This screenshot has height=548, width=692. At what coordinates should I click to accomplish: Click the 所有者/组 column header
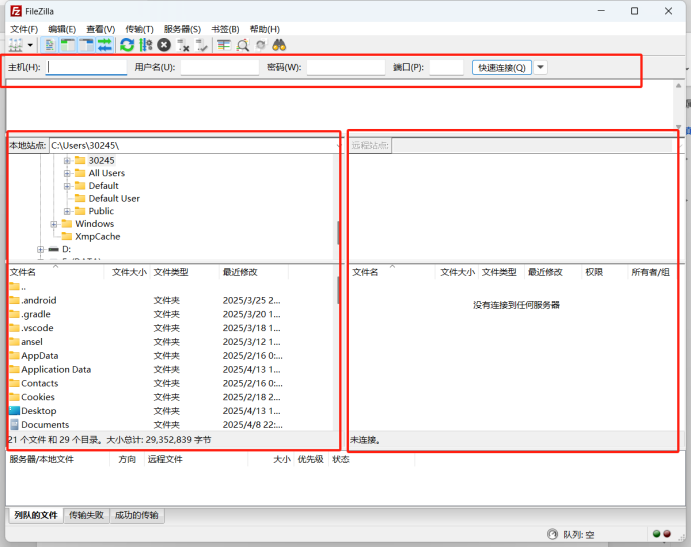(x=650, y=272)
